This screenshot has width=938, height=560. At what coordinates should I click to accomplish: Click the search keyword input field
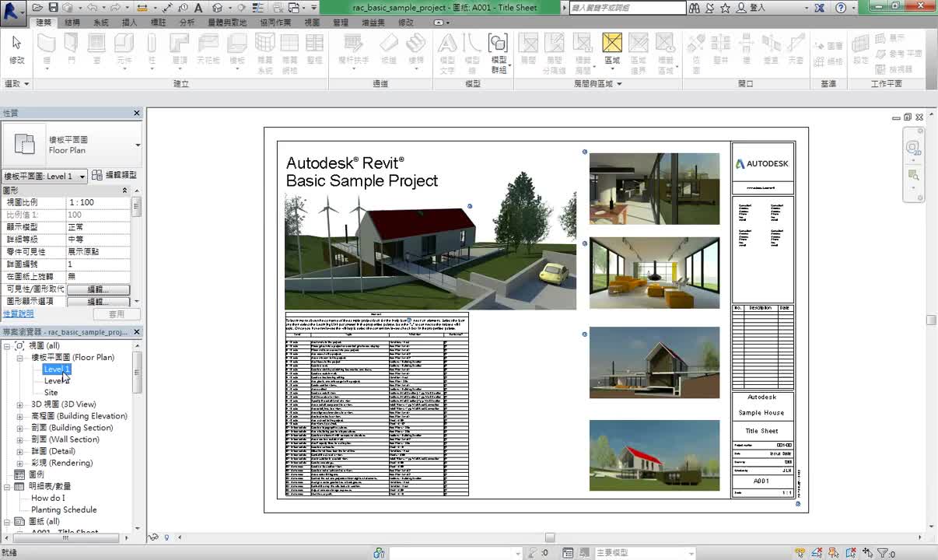627,8
